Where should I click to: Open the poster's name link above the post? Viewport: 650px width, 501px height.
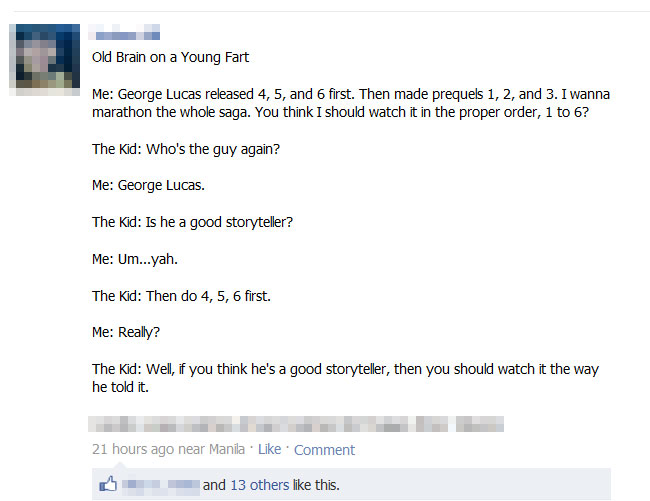coord(126,34)
